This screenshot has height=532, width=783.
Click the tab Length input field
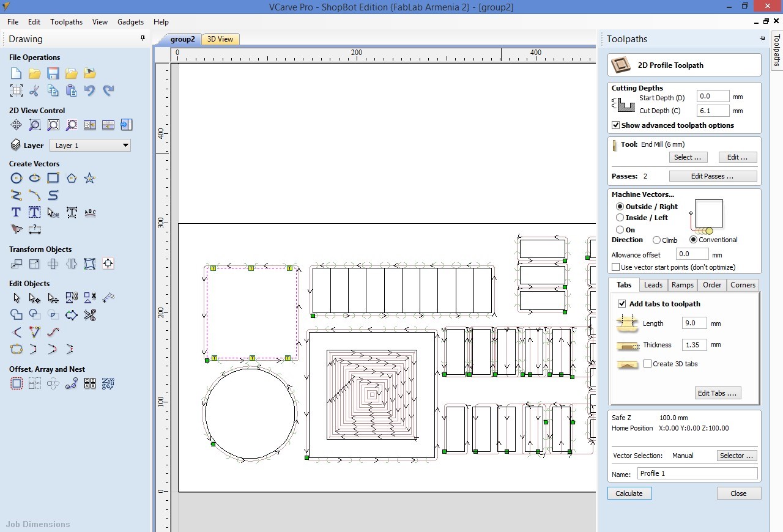pyautogui.click(x=694, y=323)
